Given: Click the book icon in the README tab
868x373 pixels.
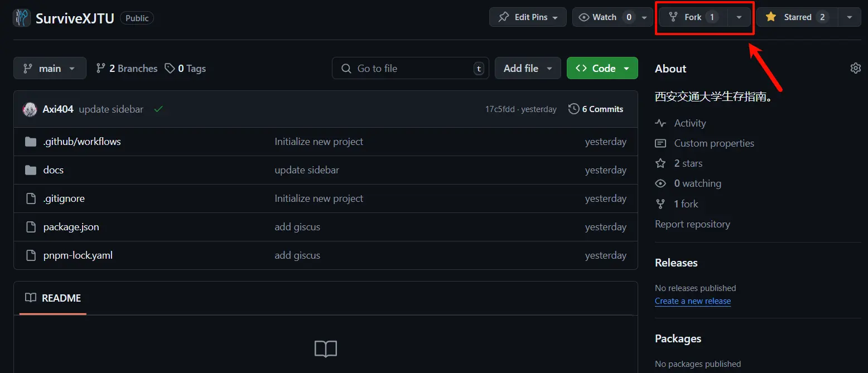Looking at the screenshot, I should 31,298.
